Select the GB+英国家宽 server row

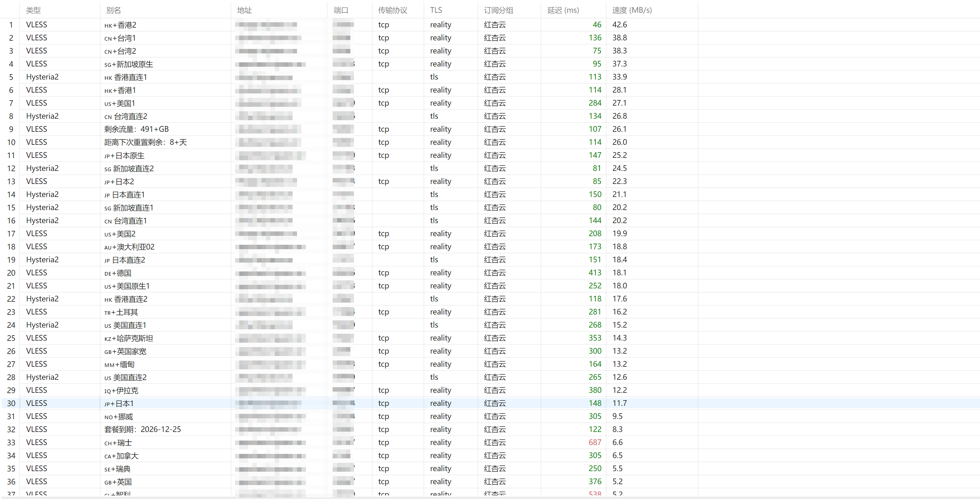click(x=490, y=351)
